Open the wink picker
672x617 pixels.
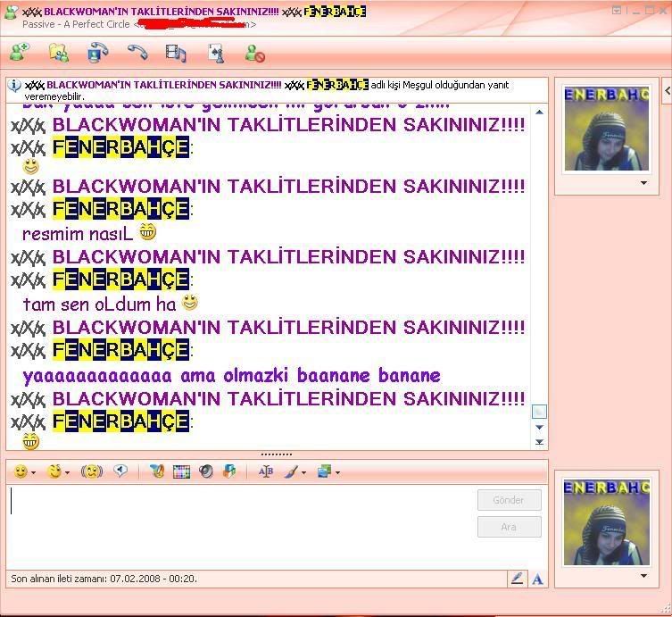pos(54,471)
